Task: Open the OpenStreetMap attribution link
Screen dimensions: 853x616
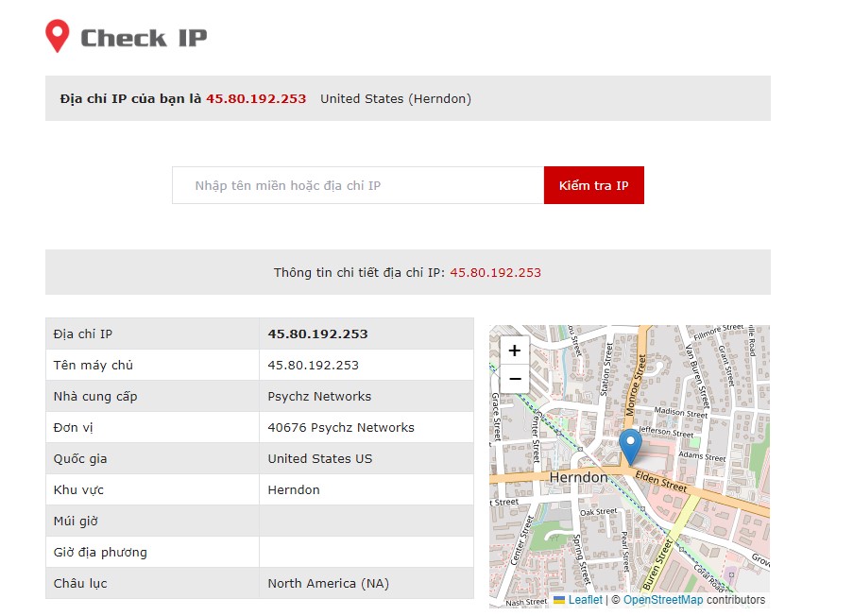Action: click(x=663, y=600)
